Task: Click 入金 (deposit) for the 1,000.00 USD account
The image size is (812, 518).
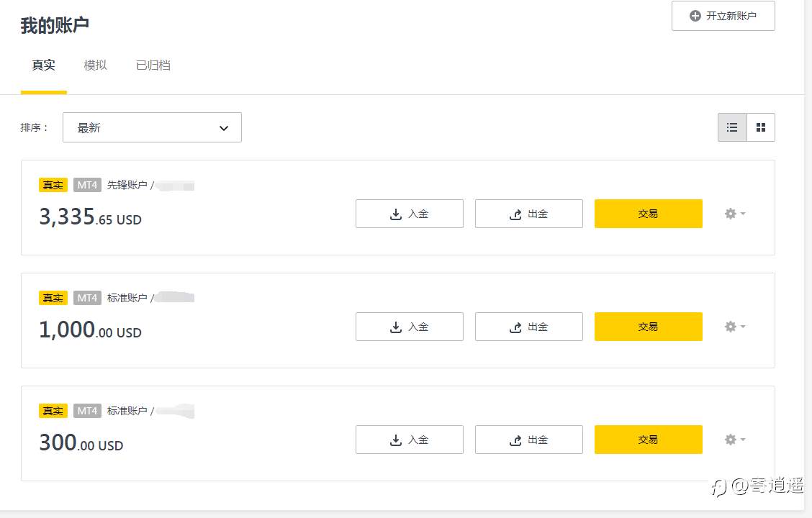Action: [409, 327]
